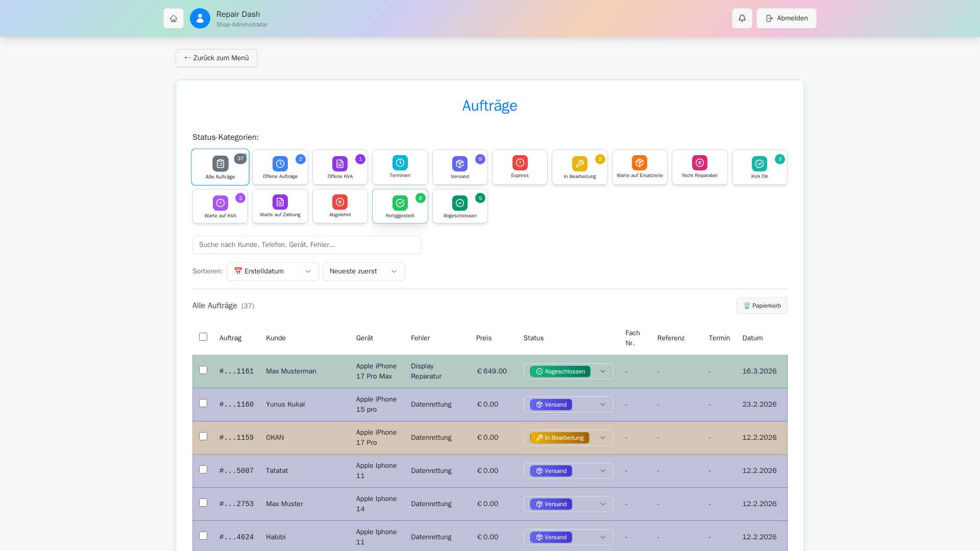Select order #...1159 checkbox
Screen dimensions: 980x551
[203, 436]
